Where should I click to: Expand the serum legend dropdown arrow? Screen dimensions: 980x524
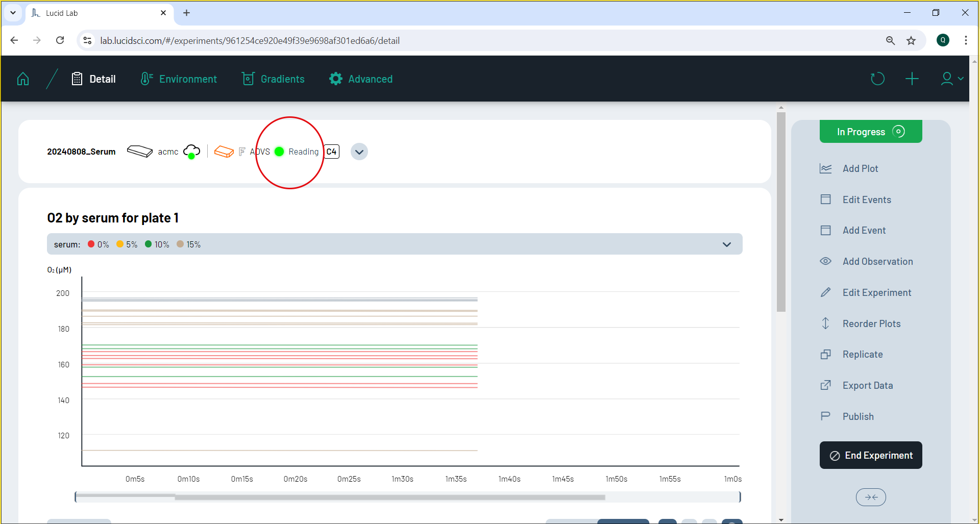727,244
